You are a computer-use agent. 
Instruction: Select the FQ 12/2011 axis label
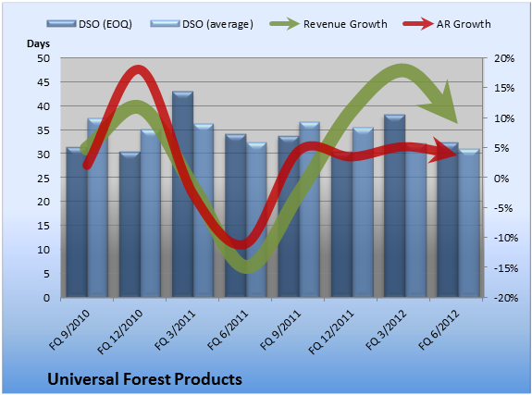pos(331,332)
